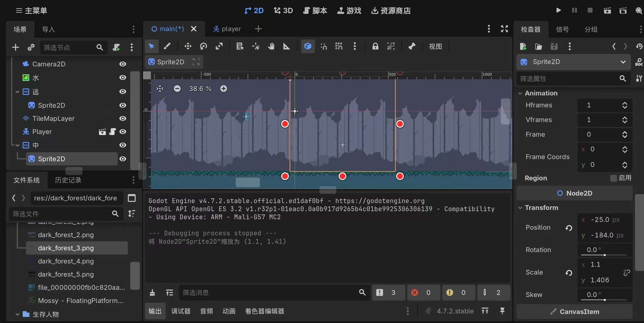This screenshot has width=644, height=323.
Task: Open the 调试器 debugger panel
Action: (x=181, y=311)
